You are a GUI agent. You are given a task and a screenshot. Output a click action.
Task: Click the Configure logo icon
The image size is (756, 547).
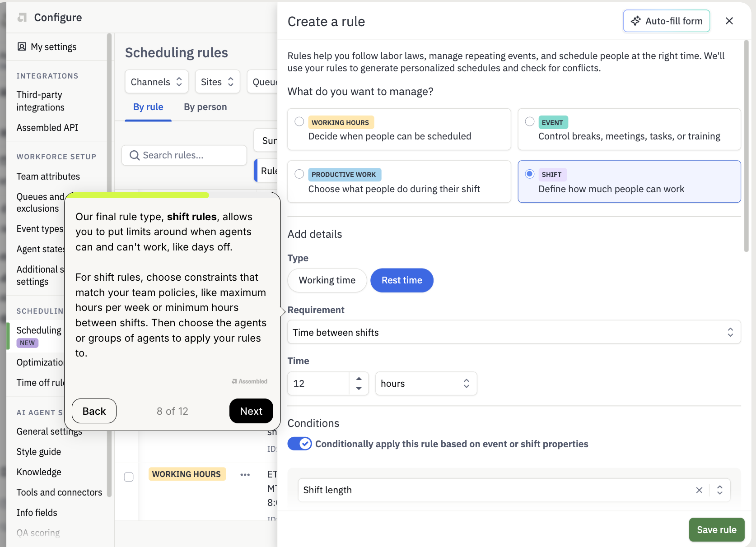coord(22,18)
